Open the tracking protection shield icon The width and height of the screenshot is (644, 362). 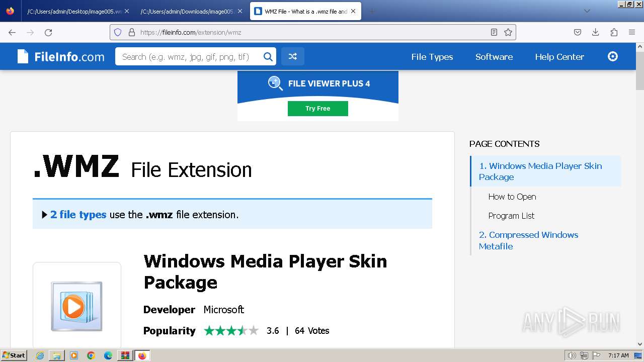[118, 32]
